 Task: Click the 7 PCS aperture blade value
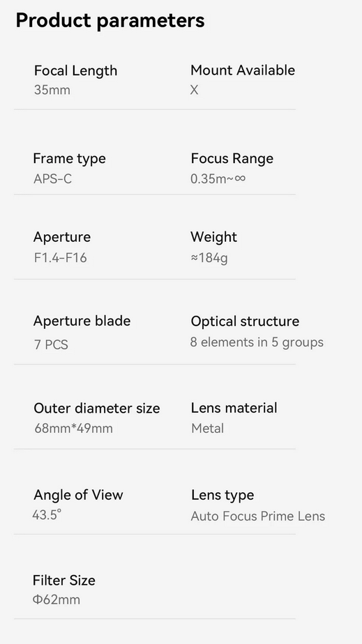click(52, 344)
